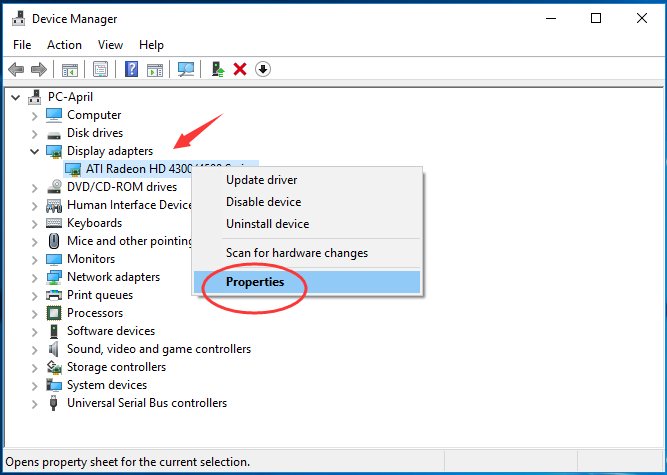Expand the Disk drives category
Screen dimensions: 667x475
[x=35, y=133]
